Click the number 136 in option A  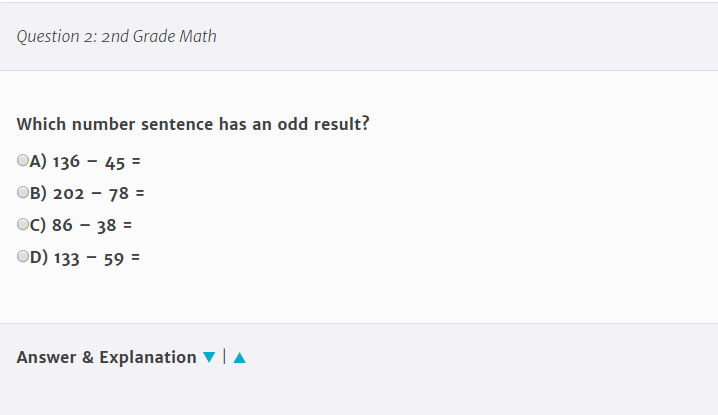[66, 161]
